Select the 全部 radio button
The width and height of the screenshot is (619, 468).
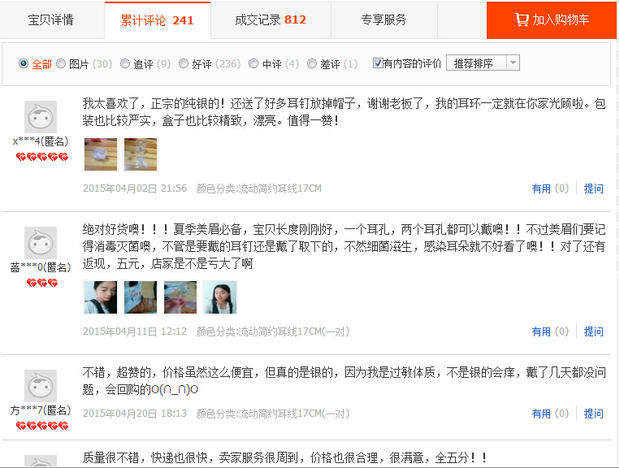pyautogui.click(x=23, y=63)
